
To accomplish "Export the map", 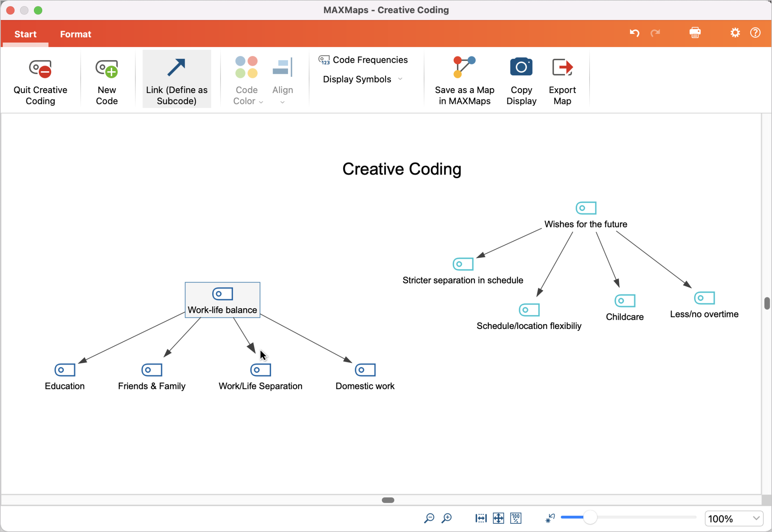I will [x=561, y=79].
